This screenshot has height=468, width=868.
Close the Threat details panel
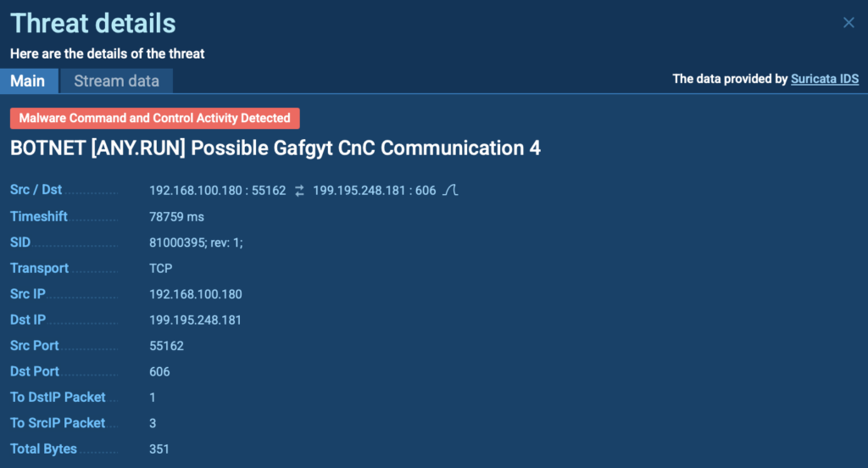click(849, 23)
